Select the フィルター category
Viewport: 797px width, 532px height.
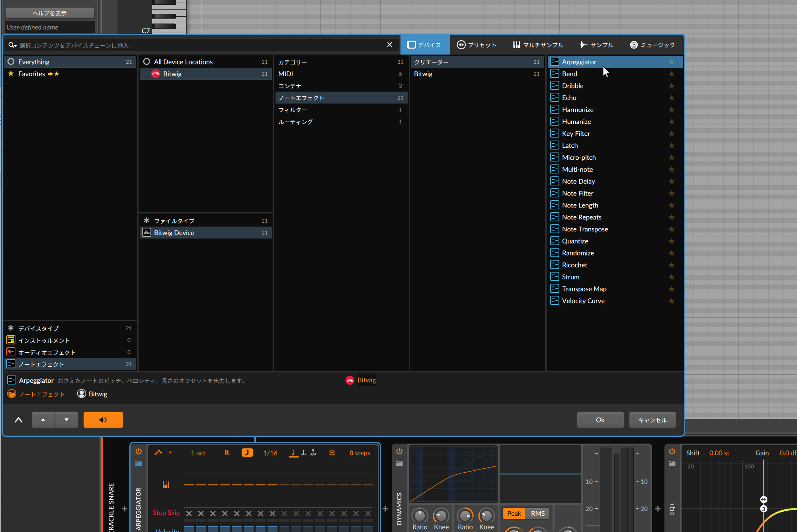[x=341, y=110]
